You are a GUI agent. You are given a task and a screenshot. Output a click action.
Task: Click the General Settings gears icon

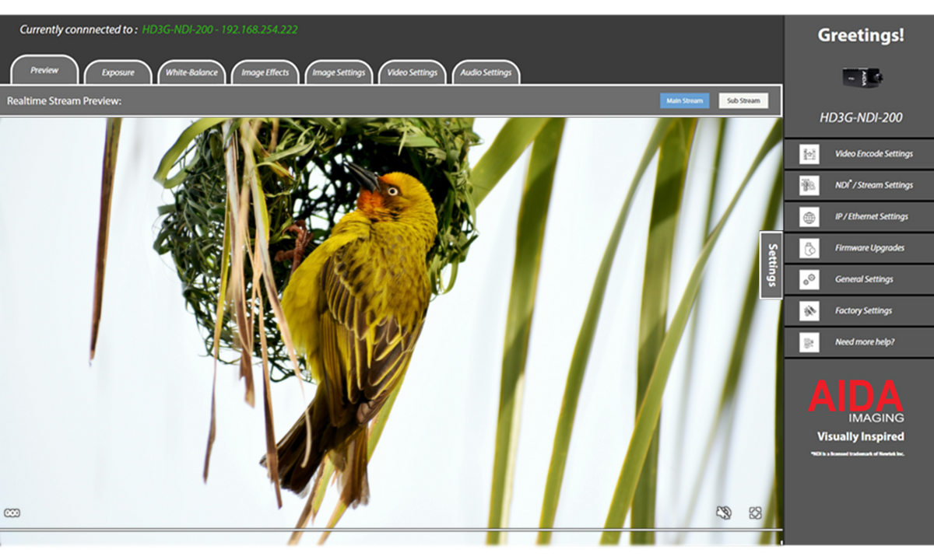click(809, 279)
